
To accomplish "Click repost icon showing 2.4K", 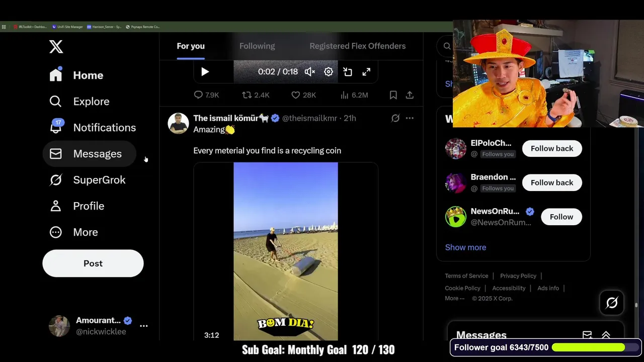I will pos(256,95).
